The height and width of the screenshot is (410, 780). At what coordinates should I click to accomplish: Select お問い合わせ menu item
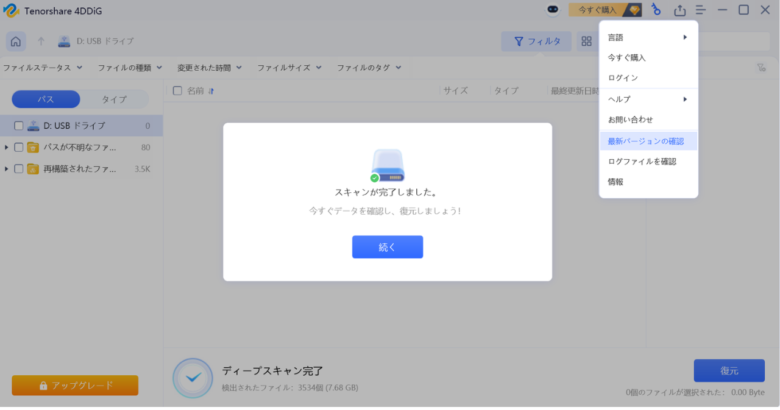click(x=648, y=119)
